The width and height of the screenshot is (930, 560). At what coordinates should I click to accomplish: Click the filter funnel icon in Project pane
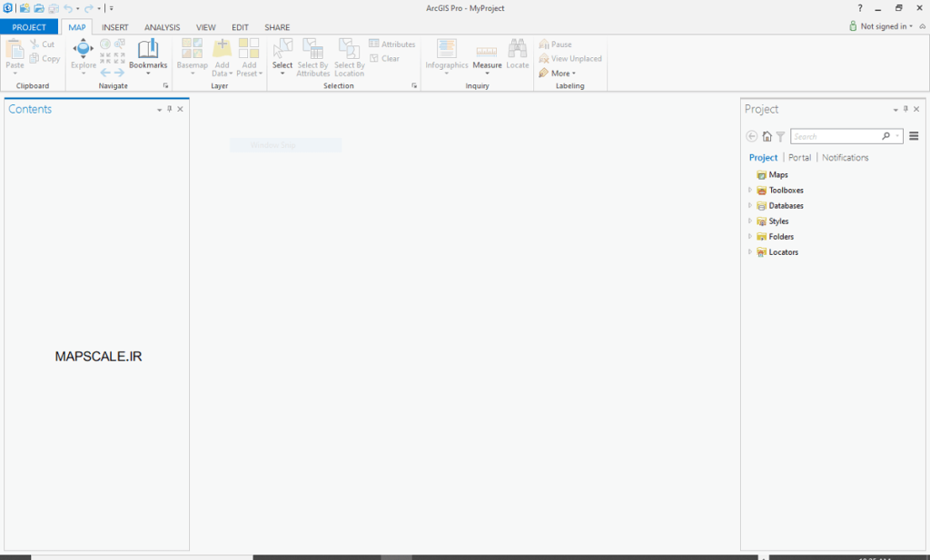click(x=780, y=137)
